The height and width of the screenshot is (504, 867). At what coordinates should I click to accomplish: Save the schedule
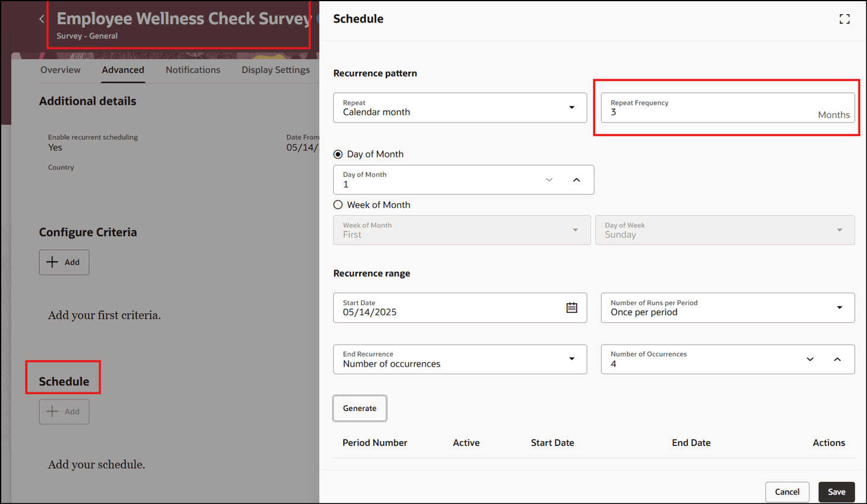click(x=836, y=492)
